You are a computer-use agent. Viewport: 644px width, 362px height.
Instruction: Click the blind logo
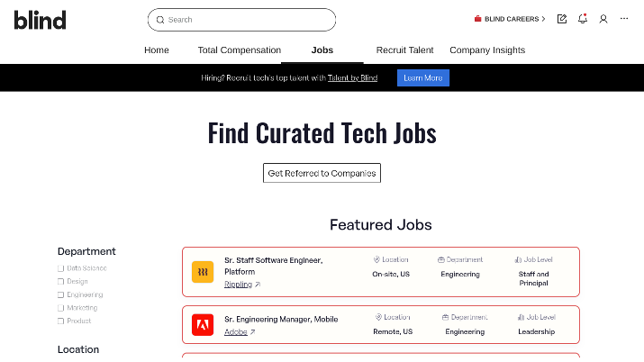tap(40, 20)
